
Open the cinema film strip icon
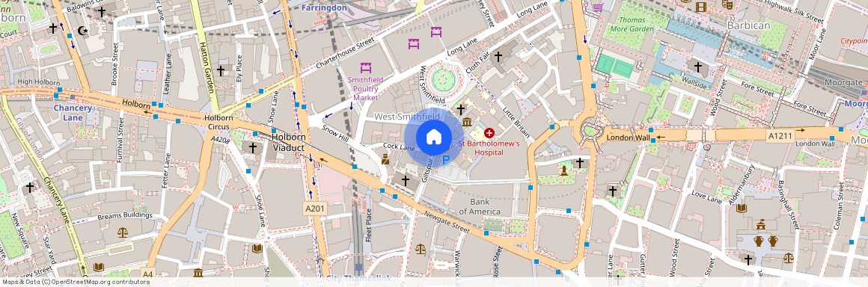click(701, 7)
